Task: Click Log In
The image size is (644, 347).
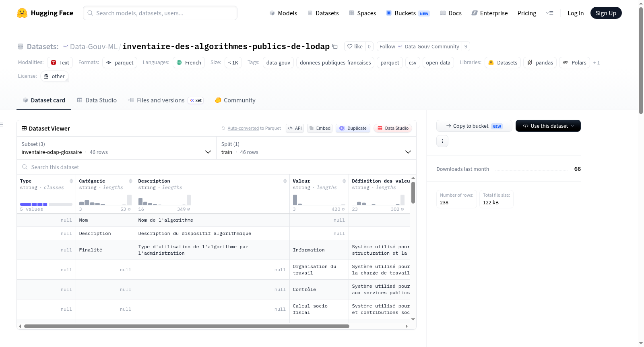Action: pos(576,13)
